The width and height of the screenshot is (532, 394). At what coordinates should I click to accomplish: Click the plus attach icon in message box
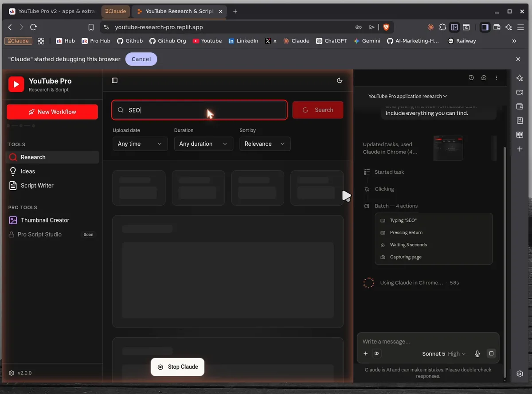(x=366, y=354)
